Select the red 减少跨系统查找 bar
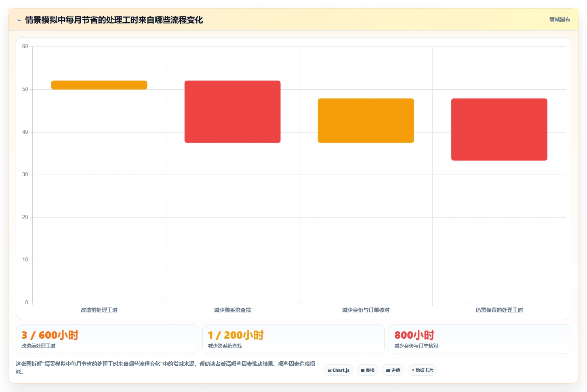587x392 pixels. tap(232, 112)
